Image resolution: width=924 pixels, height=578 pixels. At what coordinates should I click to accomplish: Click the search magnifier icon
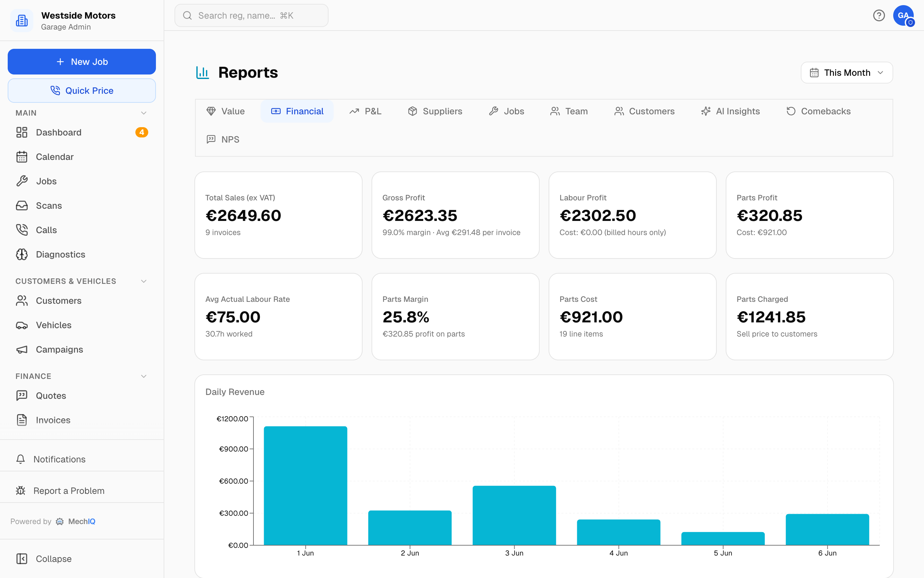[187, 15]
